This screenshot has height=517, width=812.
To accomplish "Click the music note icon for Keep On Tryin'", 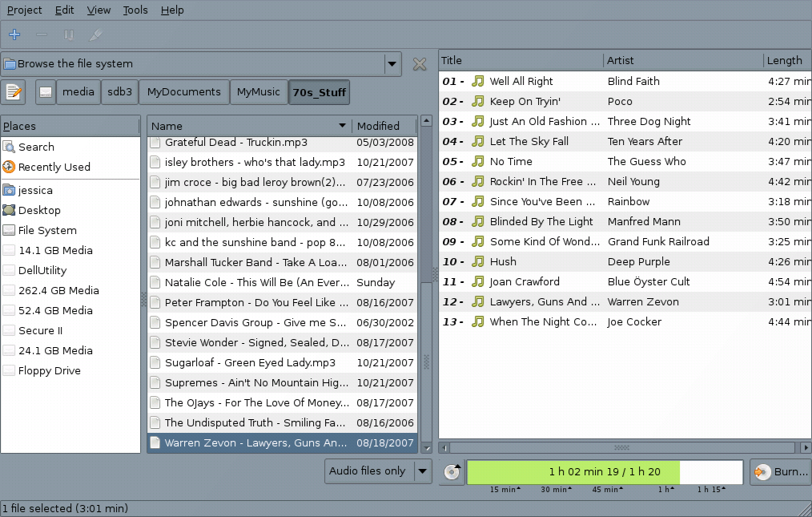I will 478,102.
